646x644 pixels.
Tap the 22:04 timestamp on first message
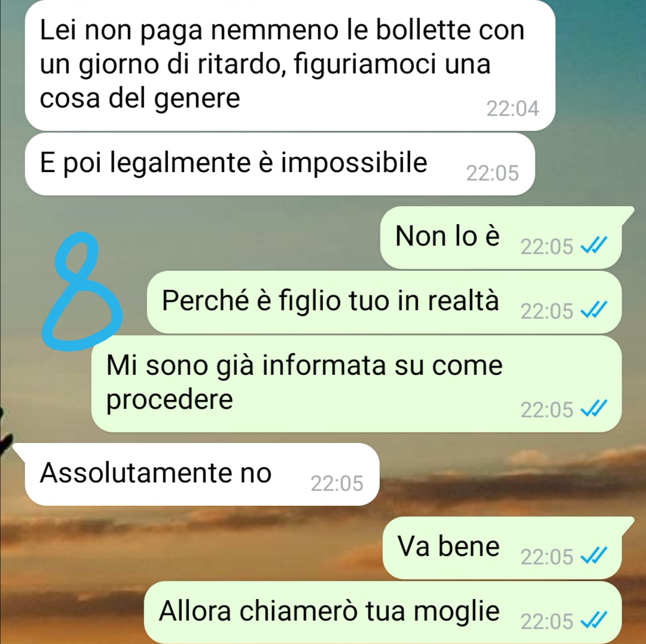(513, 109)
